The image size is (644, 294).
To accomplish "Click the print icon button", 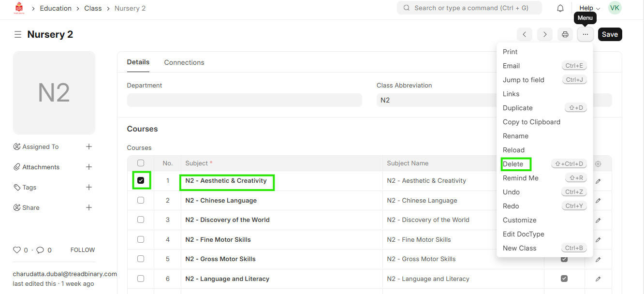I will click(x=565, y=34).
